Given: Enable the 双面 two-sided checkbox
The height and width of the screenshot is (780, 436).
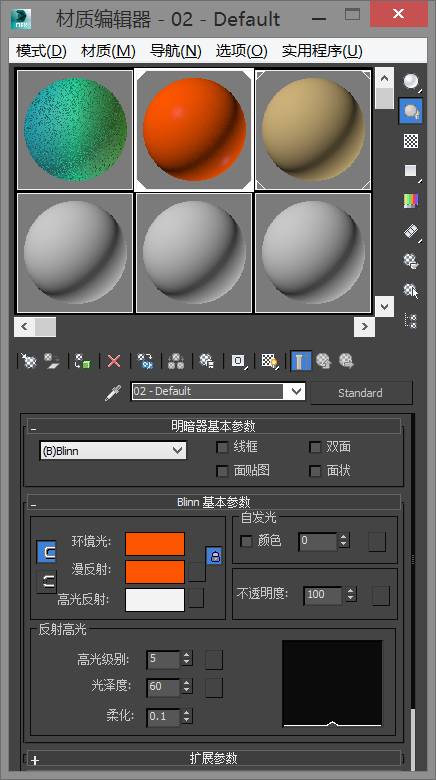Looking at the screenshot, I should click(315, 447).
